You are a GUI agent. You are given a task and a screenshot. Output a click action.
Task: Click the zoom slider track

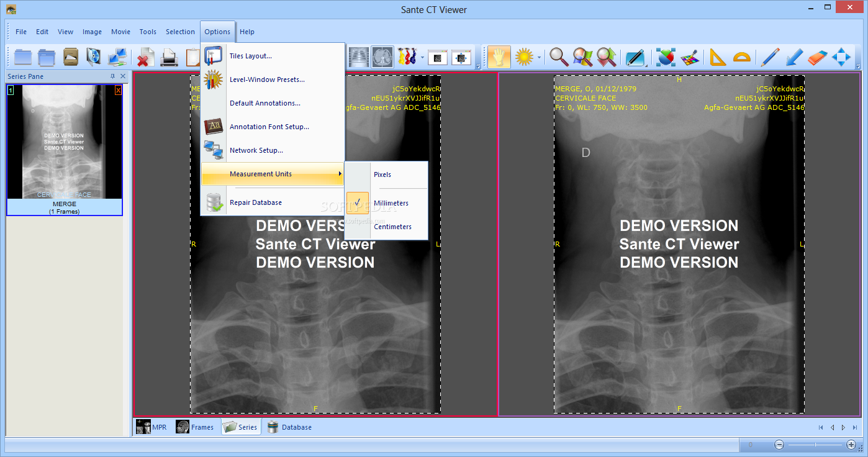point(815,445)
